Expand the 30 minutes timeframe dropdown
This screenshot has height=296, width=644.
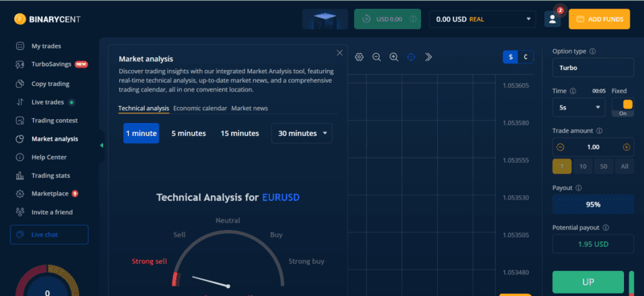pyautogui.click(x=302, y=134)
